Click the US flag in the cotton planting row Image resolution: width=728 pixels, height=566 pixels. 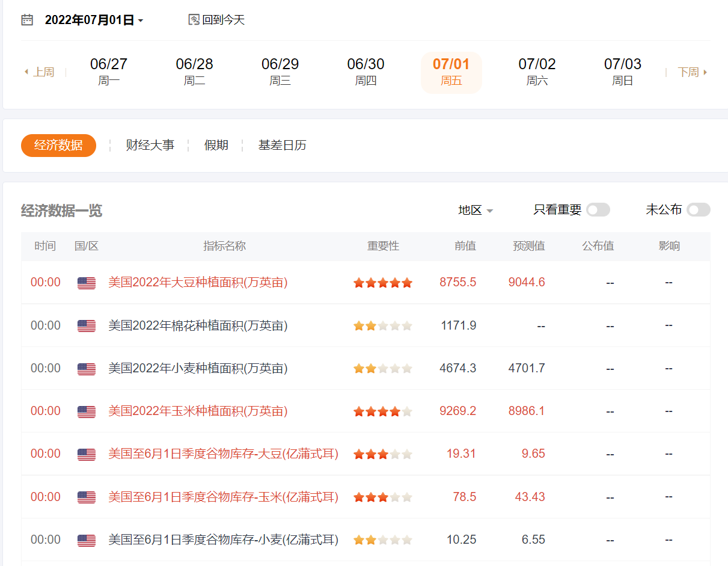click(x=87, y=326)
